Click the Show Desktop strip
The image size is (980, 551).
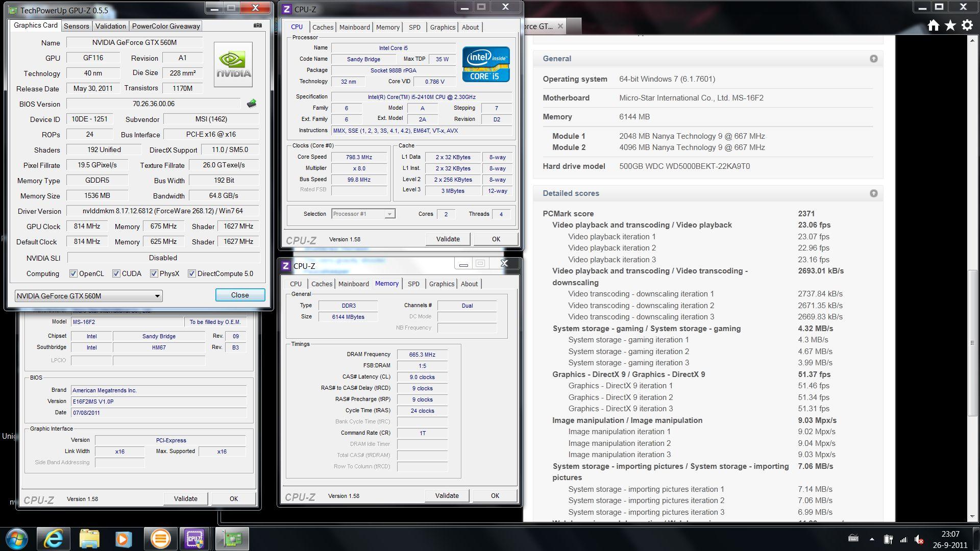pyautogui.click(x=976, y=539)
